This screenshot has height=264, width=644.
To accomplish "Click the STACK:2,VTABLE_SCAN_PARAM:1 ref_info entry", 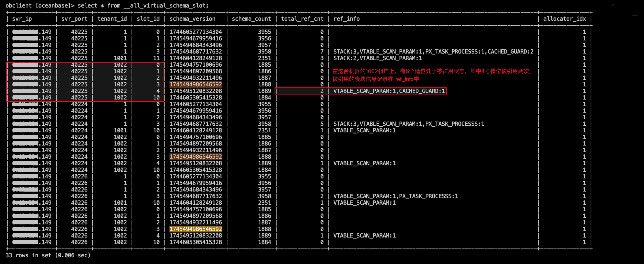I will (x=378, y=58).
